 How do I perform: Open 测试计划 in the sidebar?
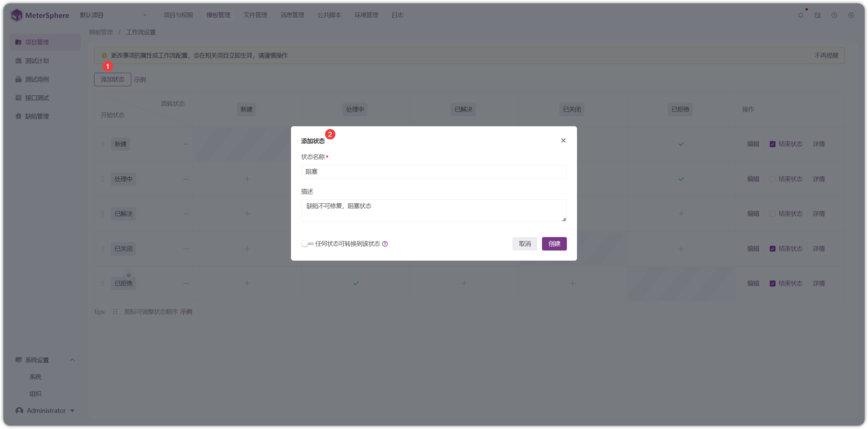coord(45,61)
